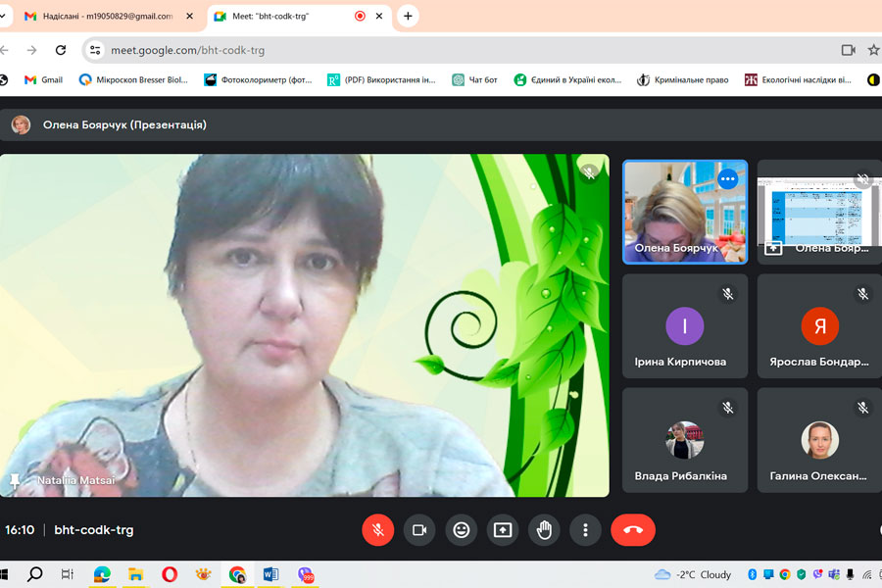Open the Екологічні наслідки ві... bookmark
This screenshot has height=588, width=882.
click(798, 80)
